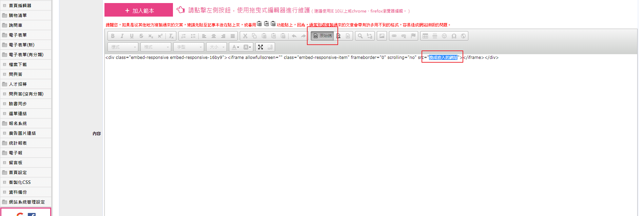Insert a smiley emoticon
644x216 pixels.
tap(444, 36)
